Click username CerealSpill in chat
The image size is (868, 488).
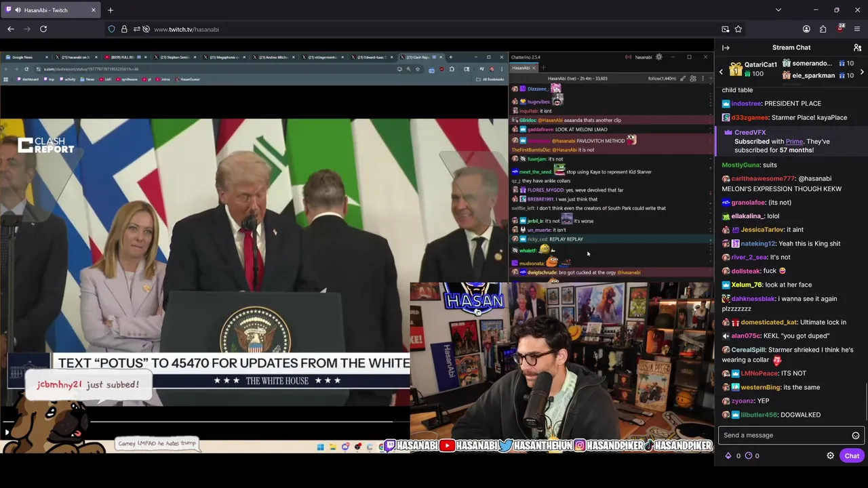click(748, 350)
